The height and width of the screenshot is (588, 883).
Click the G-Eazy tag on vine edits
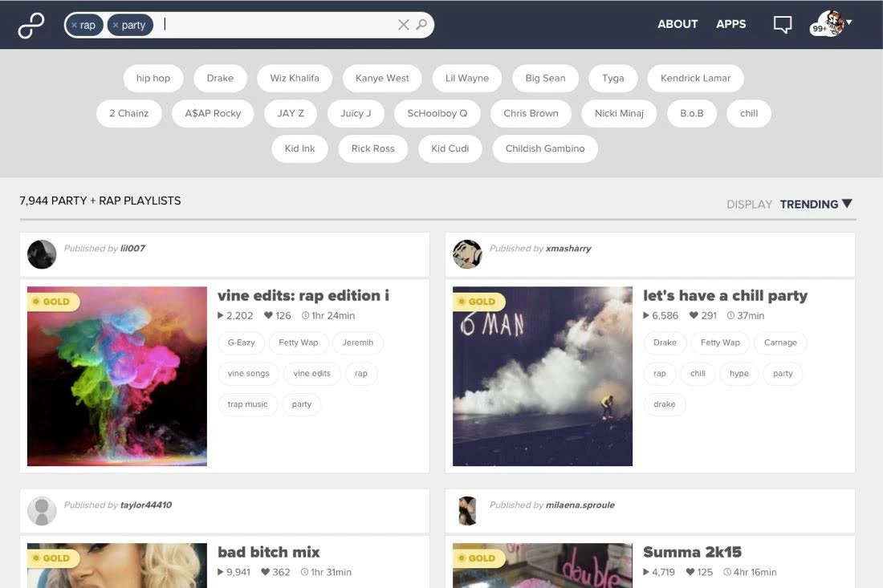241,343
